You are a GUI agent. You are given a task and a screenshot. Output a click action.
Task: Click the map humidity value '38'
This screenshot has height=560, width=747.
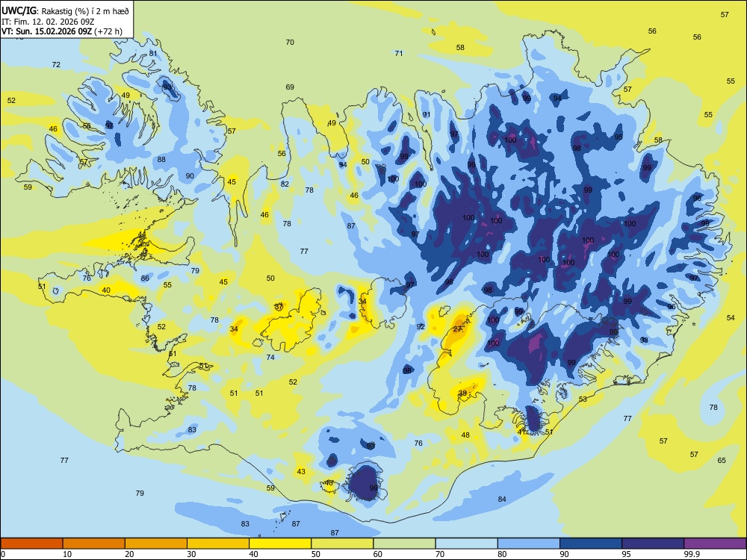[x=462, y=393]
